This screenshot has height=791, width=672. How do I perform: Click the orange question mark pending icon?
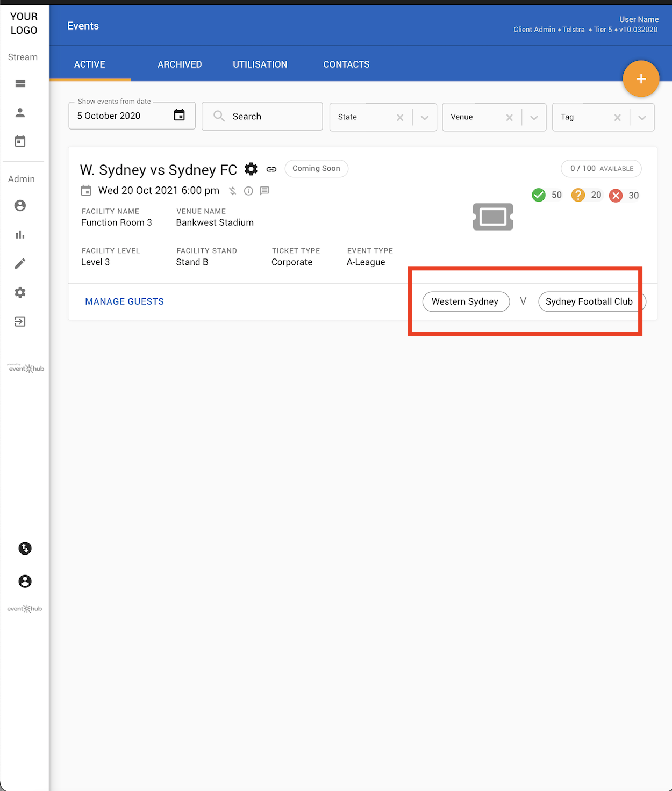(578, 195)
